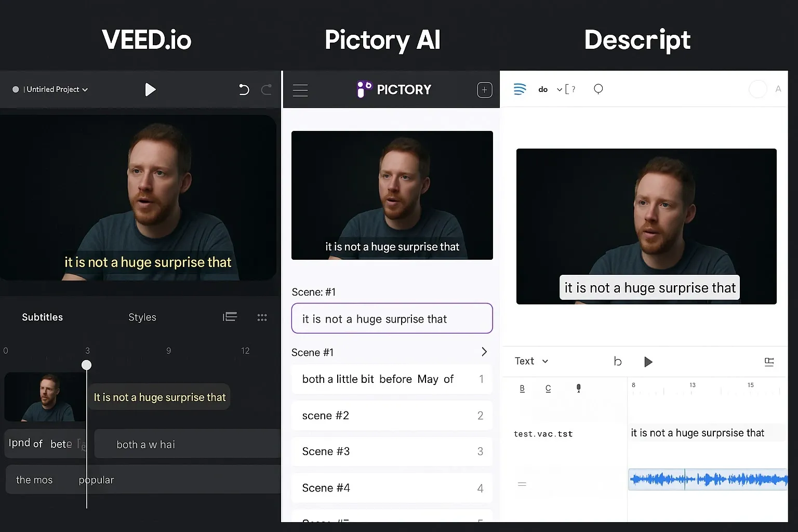
Task: Select the microphone icon under Descript text tools
Action: click(x=578, y=388)
